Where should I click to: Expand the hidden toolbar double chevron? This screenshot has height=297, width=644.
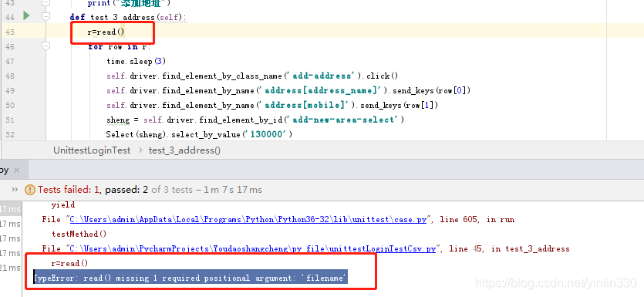[x=15, y=190]
